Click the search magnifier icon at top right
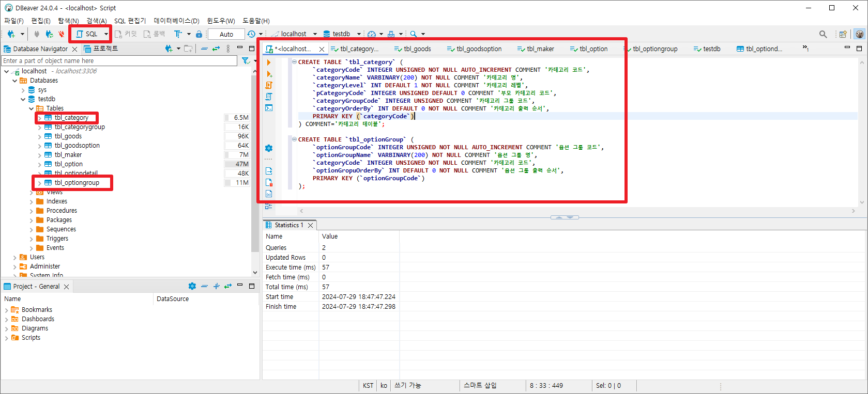This screenshot has width=868, height=394. 823,34
